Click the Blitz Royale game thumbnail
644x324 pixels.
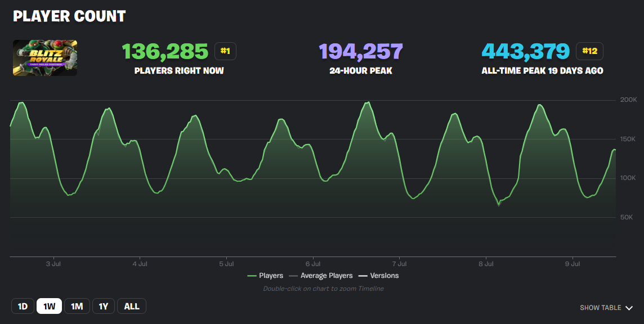[45, 57]
